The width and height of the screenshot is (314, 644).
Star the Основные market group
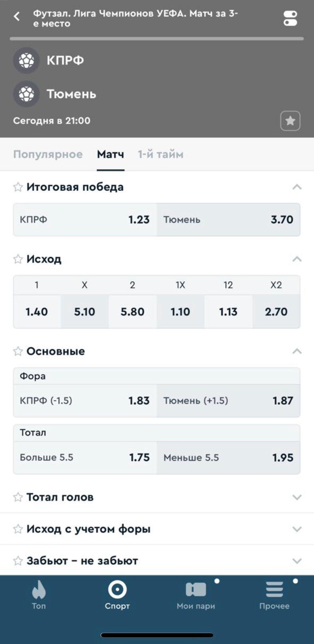[18, 351]
